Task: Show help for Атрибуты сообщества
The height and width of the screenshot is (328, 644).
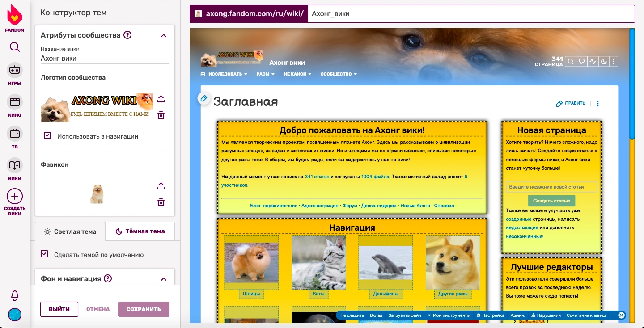Action: tap(127, 35)
